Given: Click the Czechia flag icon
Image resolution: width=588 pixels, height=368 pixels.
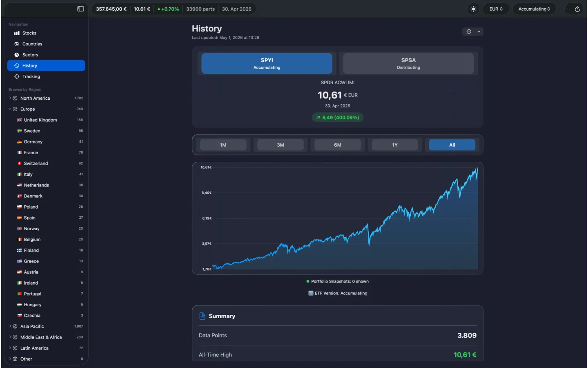Looking at the screenshot, I should coord(19,315).
